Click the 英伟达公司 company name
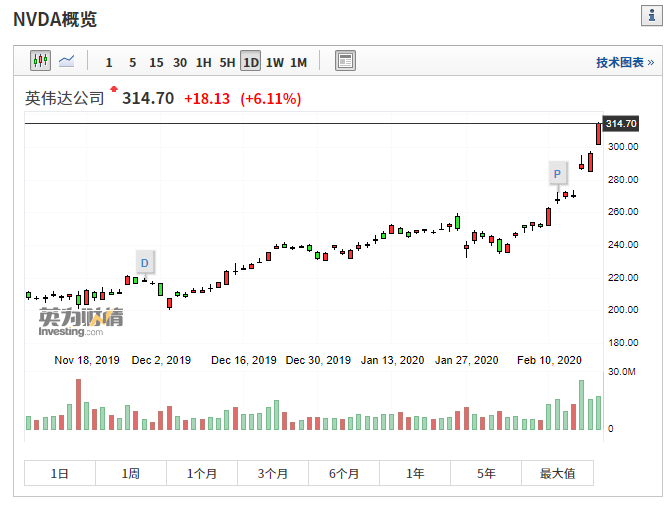Viewport: 671px width, 507px height. 65,98
